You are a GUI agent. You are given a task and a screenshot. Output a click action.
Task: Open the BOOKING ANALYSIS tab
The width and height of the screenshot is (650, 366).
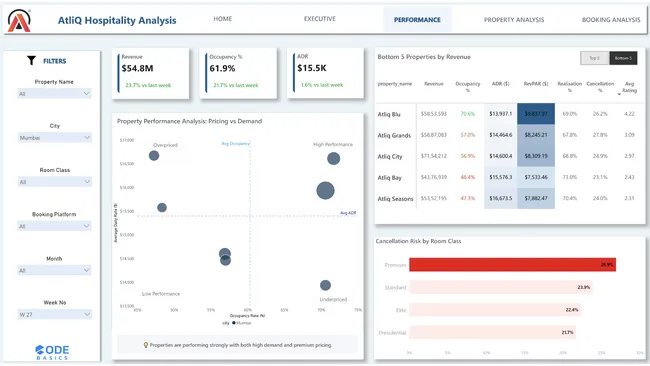pyautogui.click(x=611, y=19)
